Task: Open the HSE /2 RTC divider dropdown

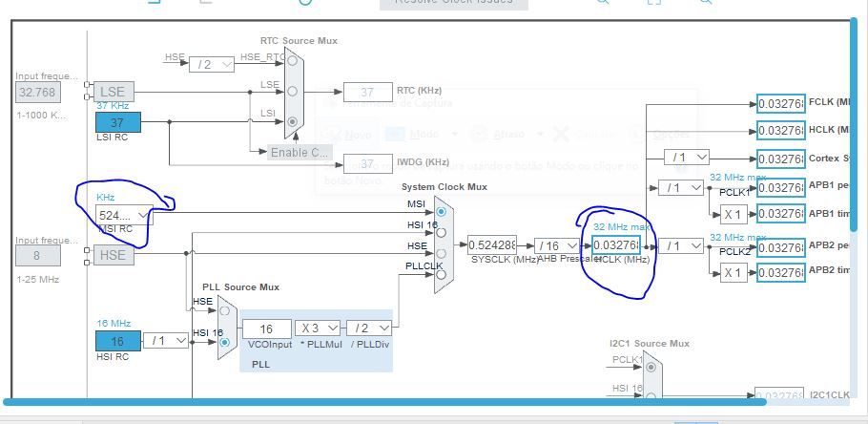Action: coord(212,64)
